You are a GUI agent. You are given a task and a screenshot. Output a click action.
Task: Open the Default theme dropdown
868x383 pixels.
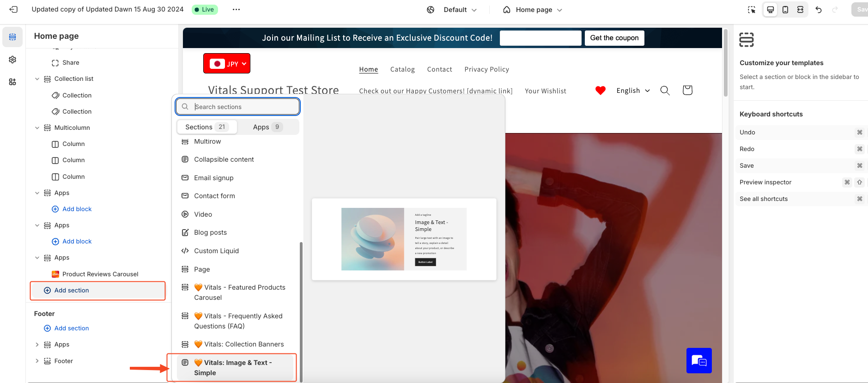(460, 10)
